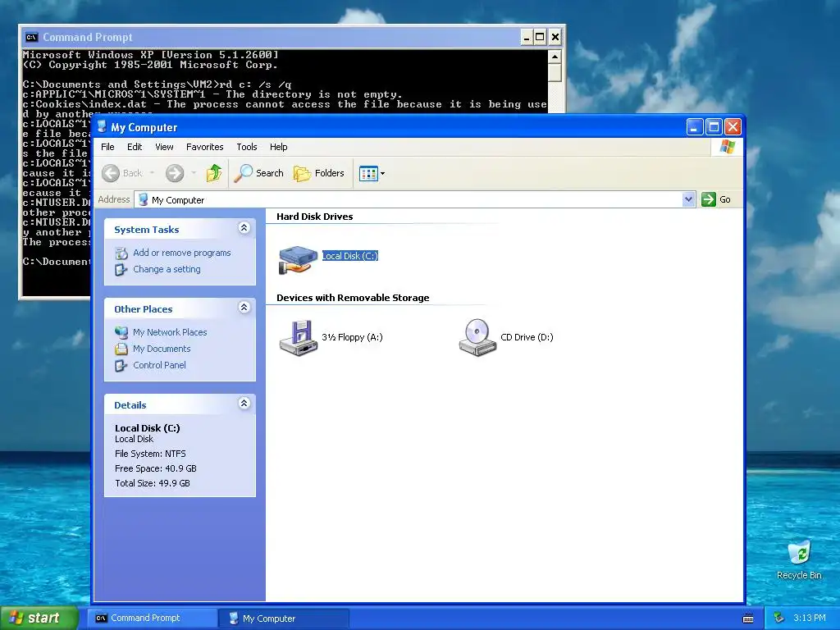Click the Command Prompt scrollbar thumb

(555, 73)
